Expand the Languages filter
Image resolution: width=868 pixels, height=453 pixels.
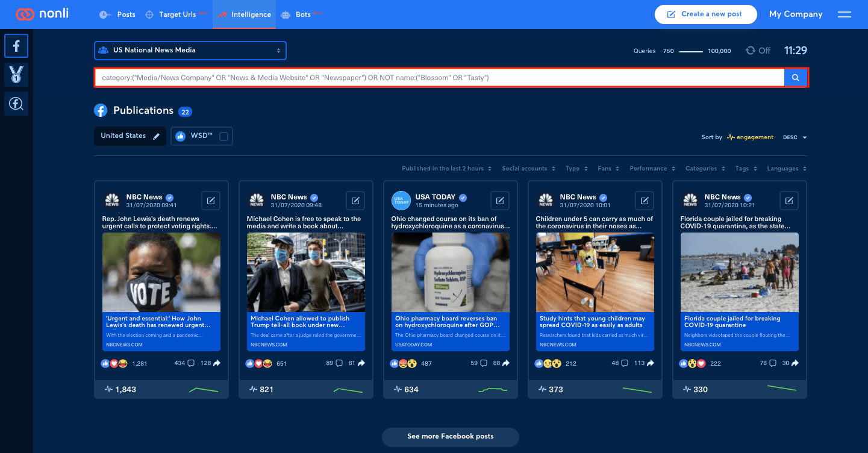click(787, 169)
